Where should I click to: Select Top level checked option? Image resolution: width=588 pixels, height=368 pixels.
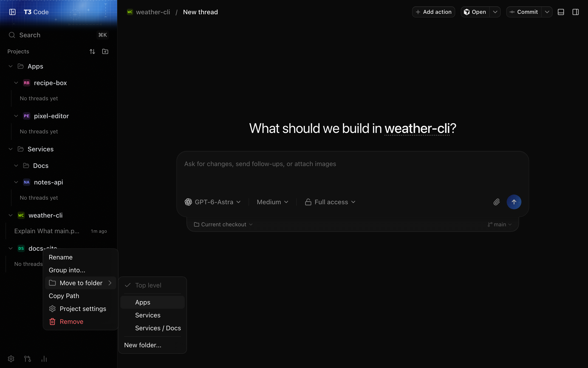tap(153, 285)
